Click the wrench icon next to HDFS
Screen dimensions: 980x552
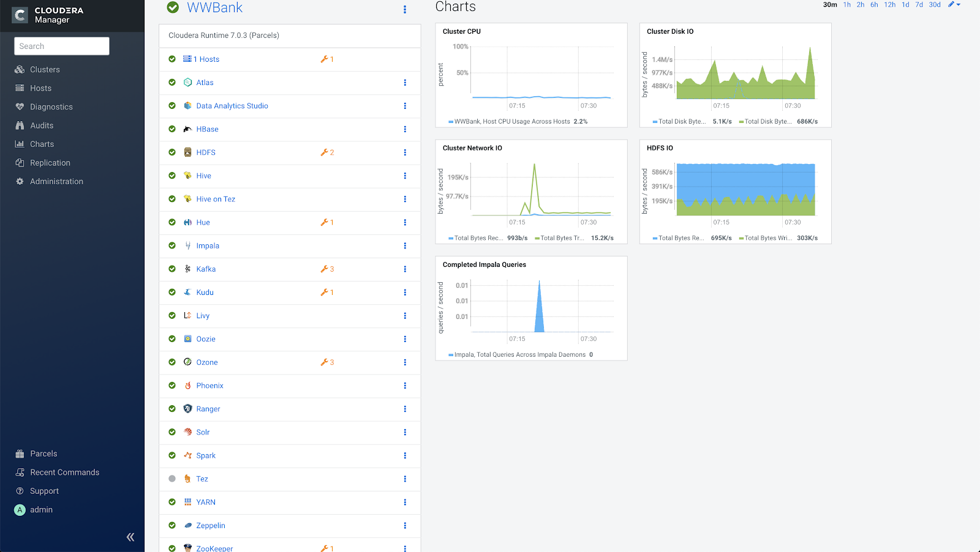pyautogui.click(x=323, y=152)
